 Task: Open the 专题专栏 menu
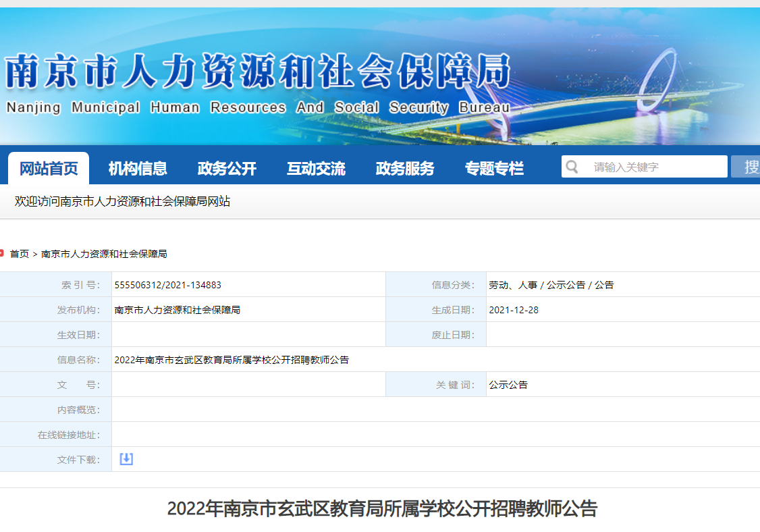click(x=494, y=168)
